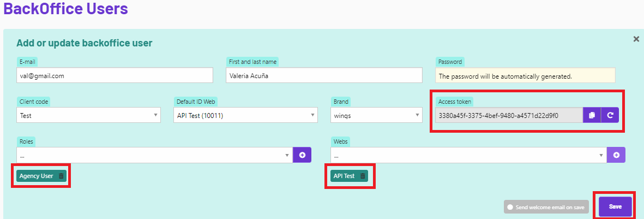The image size is (644, 219).
Task: Close the add or update user panel
Action: pos(636,39)
